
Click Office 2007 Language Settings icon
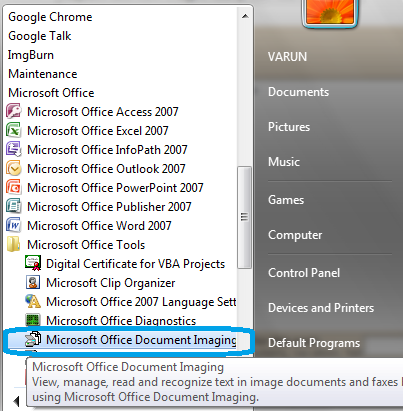[33, 301]
